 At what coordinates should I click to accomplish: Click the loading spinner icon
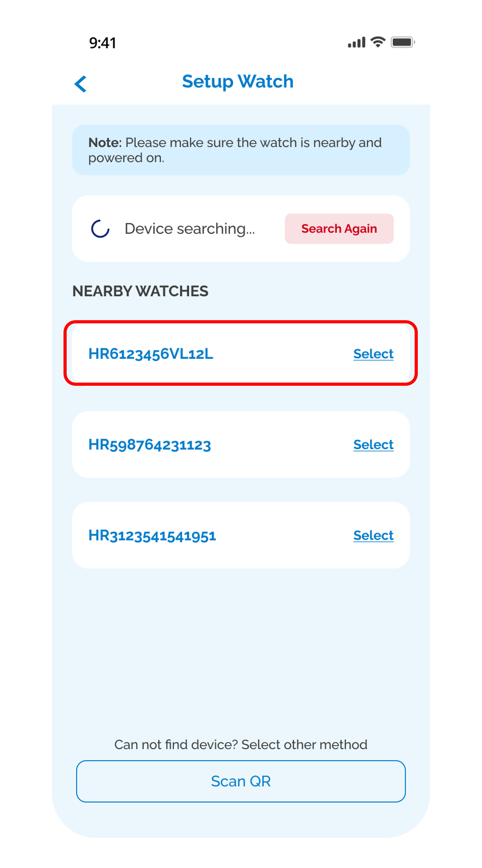coord(100,229)
